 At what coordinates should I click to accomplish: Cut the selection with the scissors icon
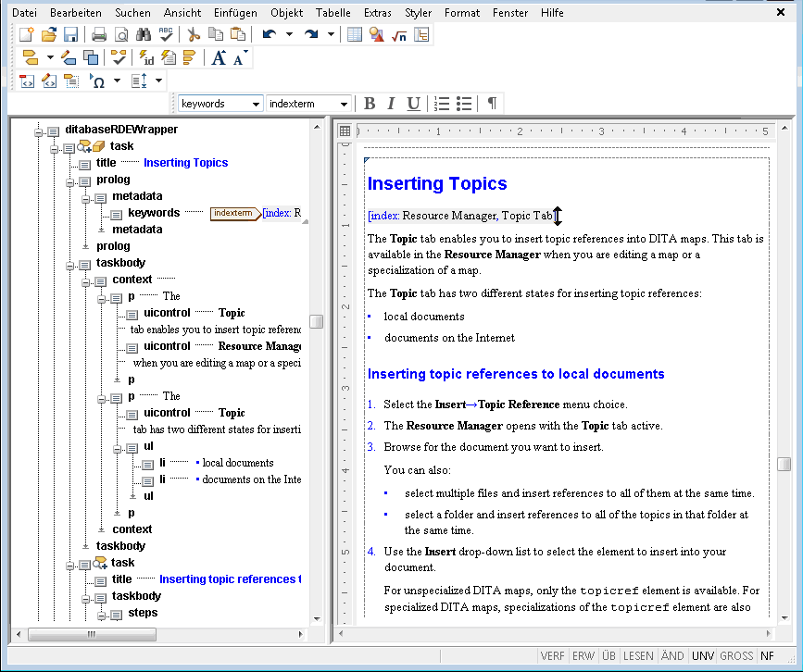point(194,35)
